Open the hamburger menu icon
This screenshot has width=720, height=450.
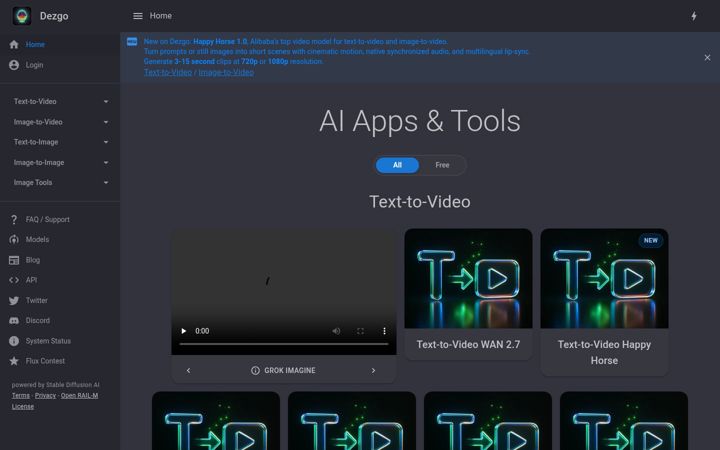point(138,16)
